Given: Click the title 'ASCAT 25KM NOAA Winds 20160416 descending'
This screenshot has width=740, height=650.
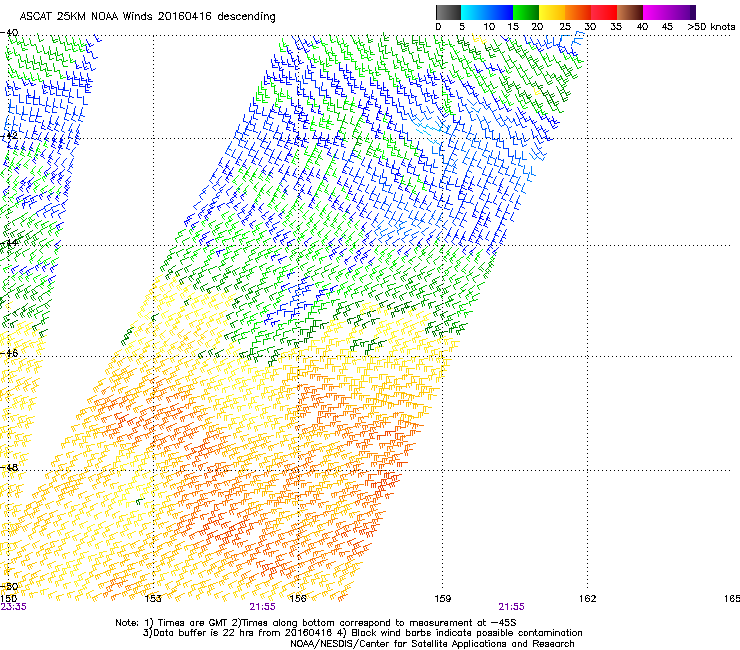Looking at the screenshot, I should pyautogui.click(x=148, y=16).
